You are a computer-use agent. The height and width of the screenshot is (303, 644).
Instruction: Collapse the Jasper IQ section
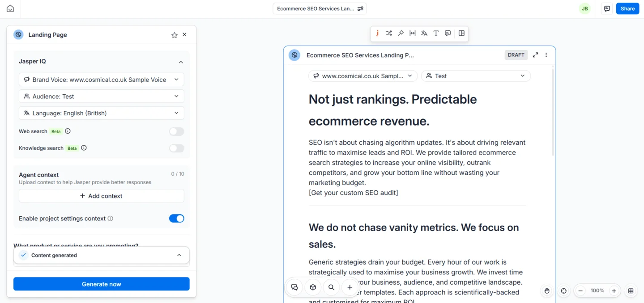click(180, 62)
